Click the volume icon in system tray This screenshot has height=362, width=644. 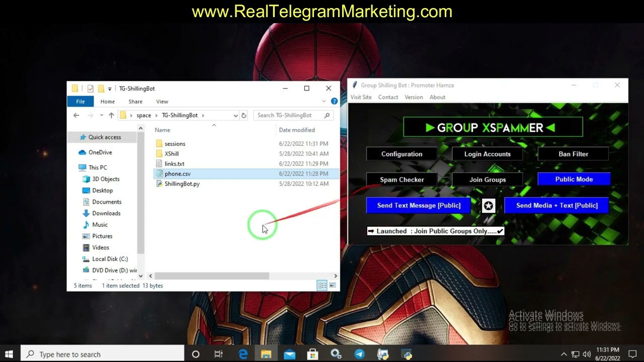pos(586,354)
